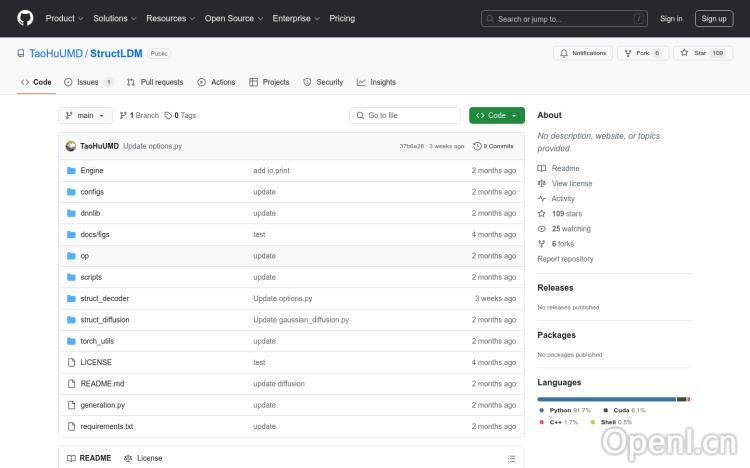Viewport: 750px width, 468px height.
Task: Click the Sign up button
Action: coord(714,18)
